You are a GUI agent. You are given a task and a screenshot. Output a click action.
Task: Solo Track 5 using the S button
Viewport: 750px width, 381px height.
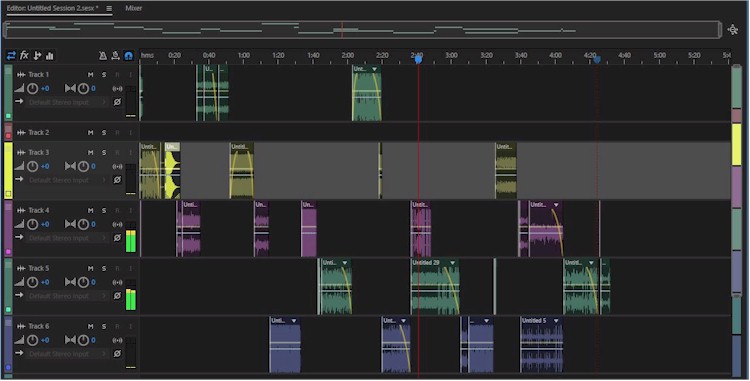pyautogui.click(x=104, y=269)
